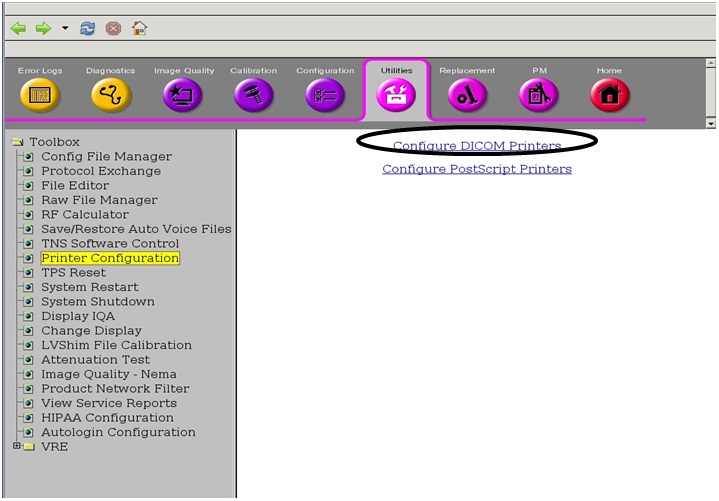
Task: Open the Image Quality icon
Action: 183,95
